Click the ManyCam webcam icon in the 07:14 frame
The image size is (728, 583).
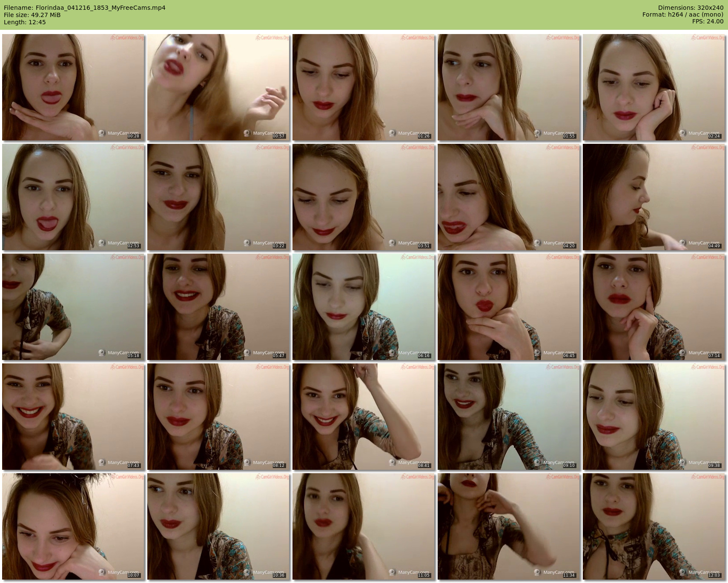[x=682, y=353]
